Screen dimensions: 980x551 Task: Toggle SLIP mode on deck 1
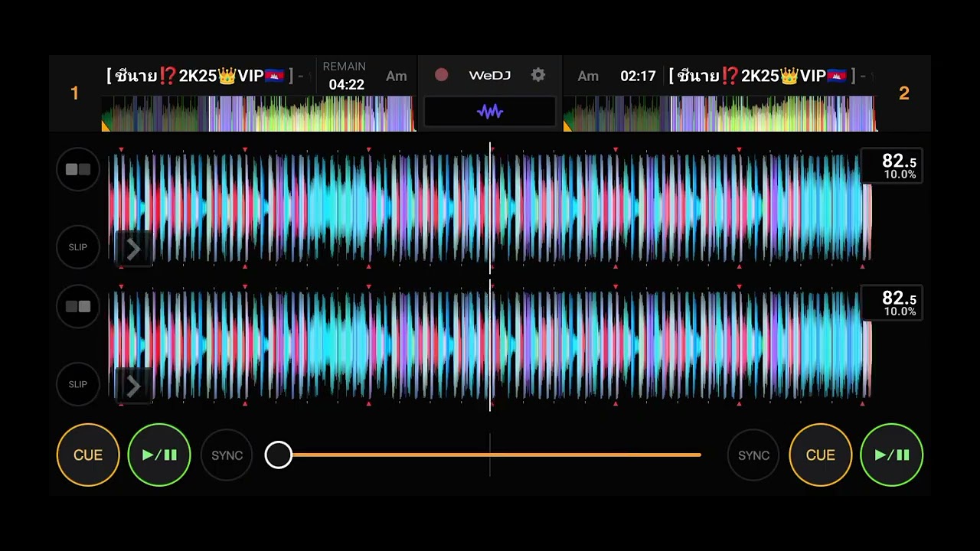coord(78,247)
